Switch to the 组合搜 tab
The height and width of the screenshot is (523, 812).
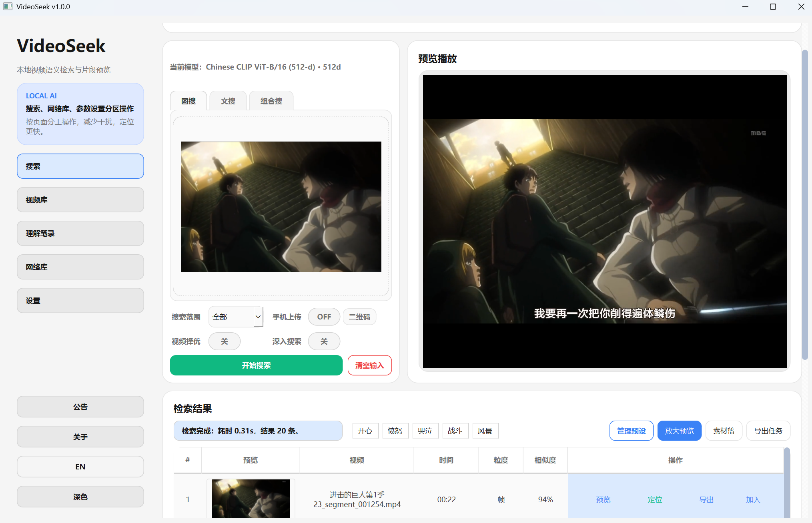coord(271,101)
